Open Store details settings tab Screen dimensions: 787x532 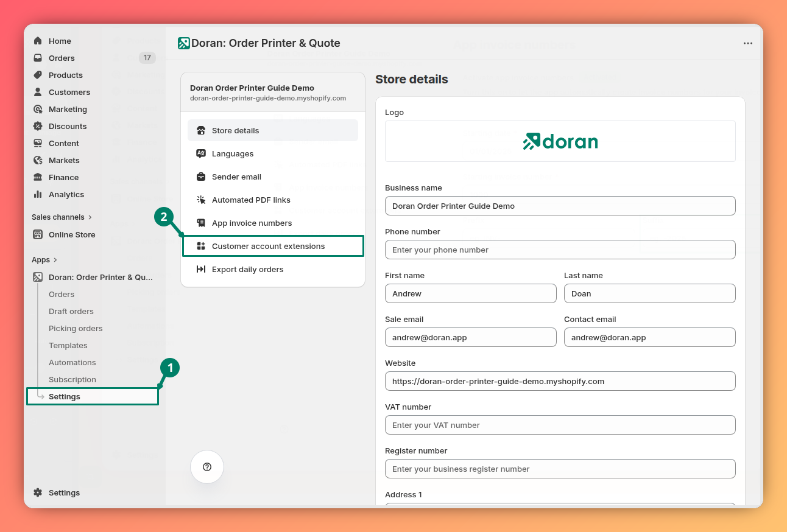pos(273,130)
